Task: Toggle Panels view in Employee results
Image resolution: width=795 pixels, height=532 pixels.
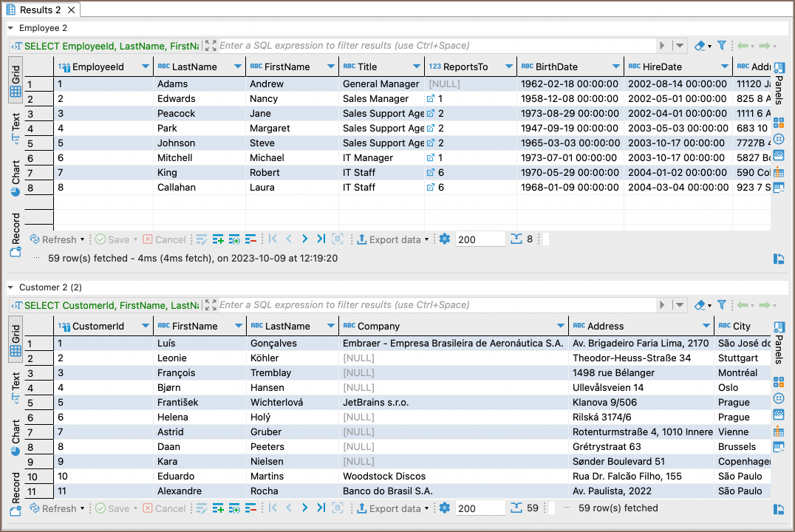Action: (779, 83)
